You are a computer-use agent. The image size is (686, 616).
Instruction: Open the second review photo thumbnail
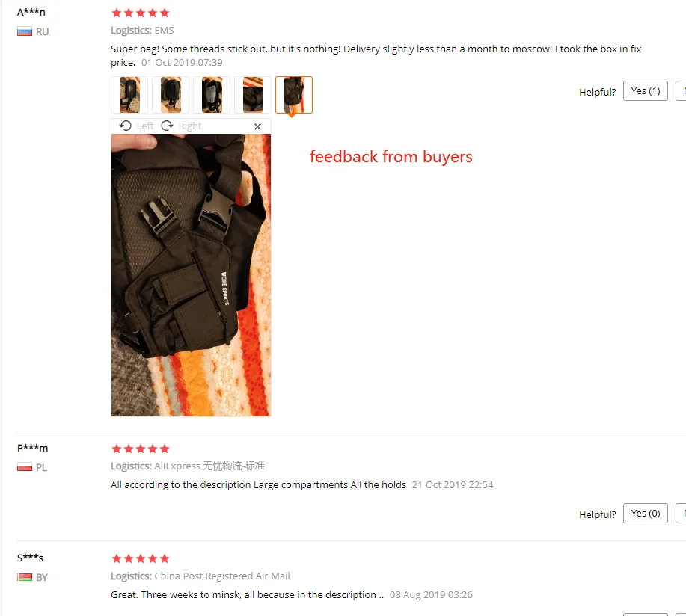171,95
